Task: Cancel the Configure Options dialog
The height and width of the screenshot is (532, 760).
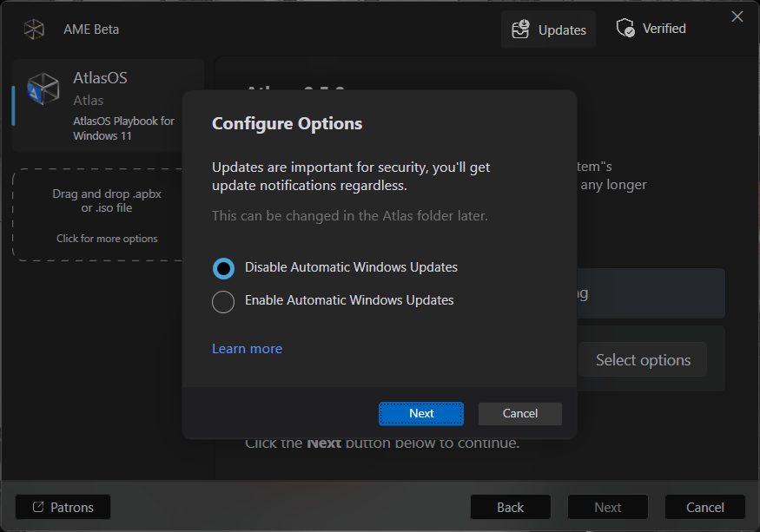Action: coord(519,414)
